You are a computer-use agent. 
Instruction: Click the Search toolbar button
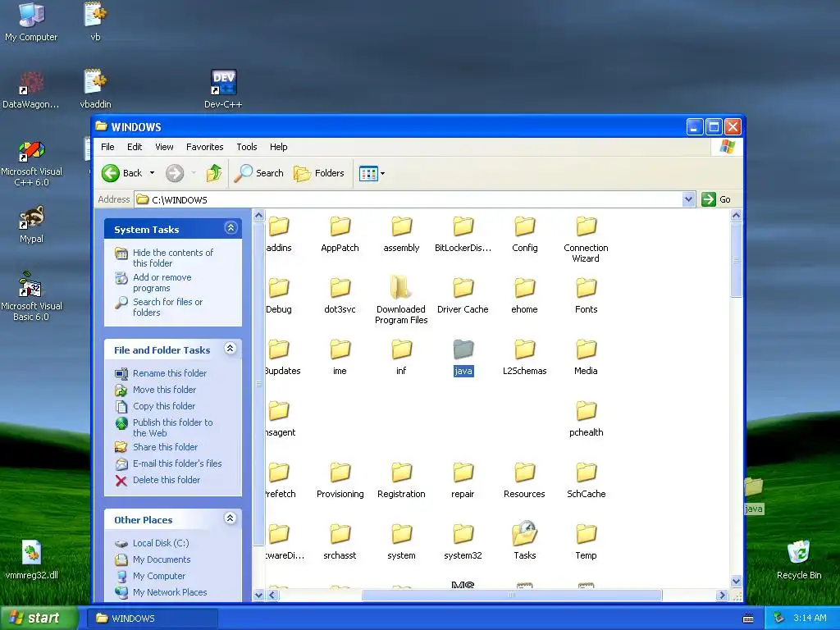tap(259, 173)
